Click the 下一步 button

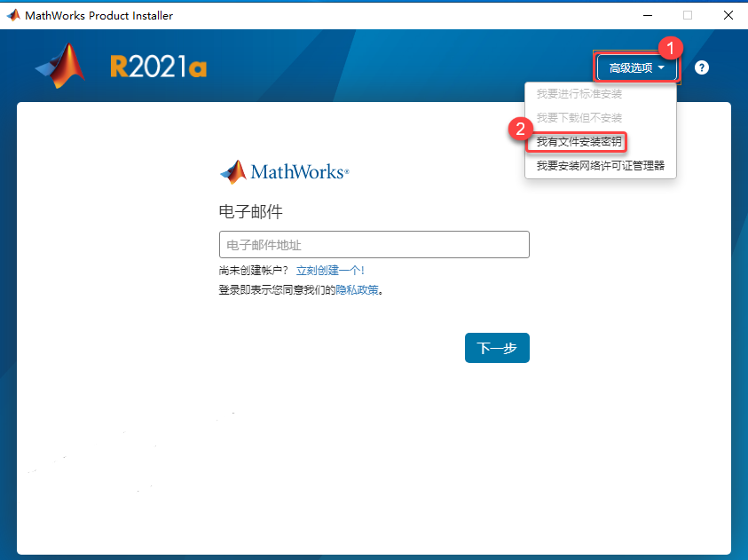pos(497,348)
